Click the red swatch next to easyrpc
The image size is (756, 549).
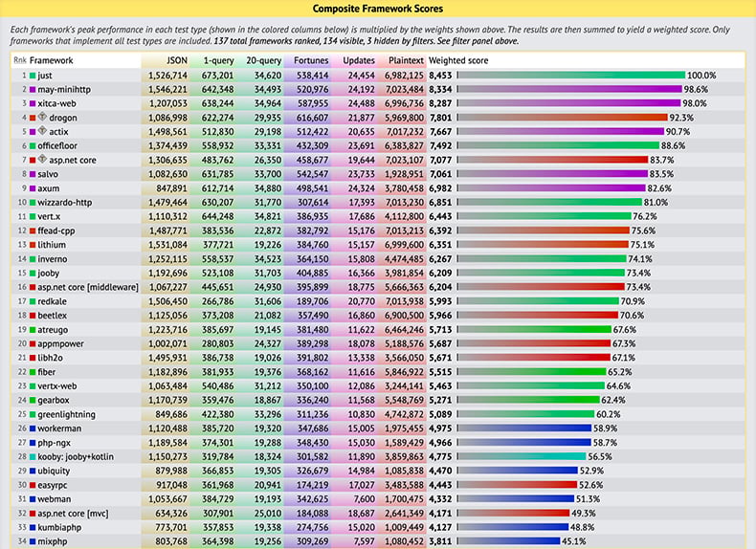pyautogui.click(x=33, y=485)
